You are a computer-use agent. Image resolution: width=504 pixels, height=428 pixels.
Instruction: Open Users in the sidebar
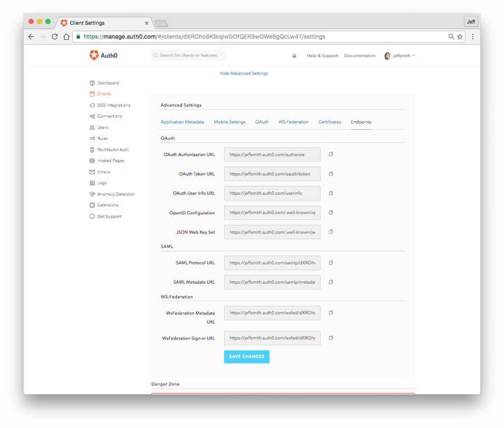pos(99,127)
